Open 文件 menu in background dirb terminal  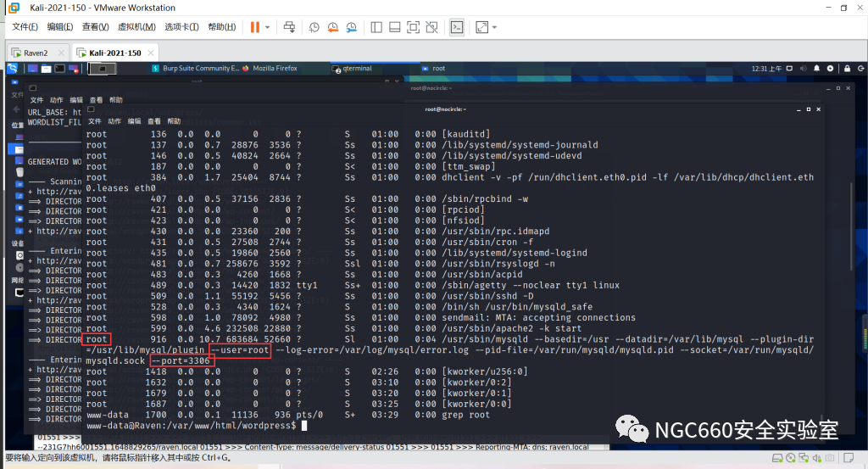[36, 100]
